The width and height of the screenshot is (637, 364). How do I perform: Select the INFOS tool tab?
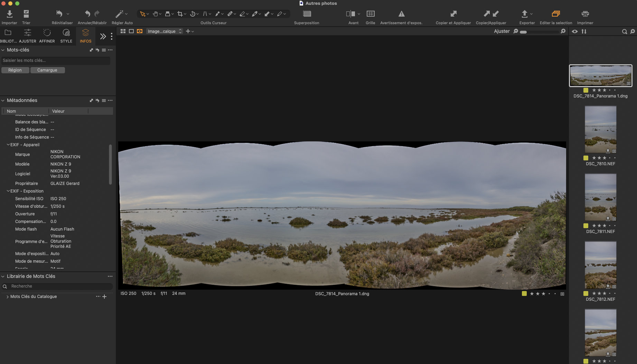(x=85, y=36)
